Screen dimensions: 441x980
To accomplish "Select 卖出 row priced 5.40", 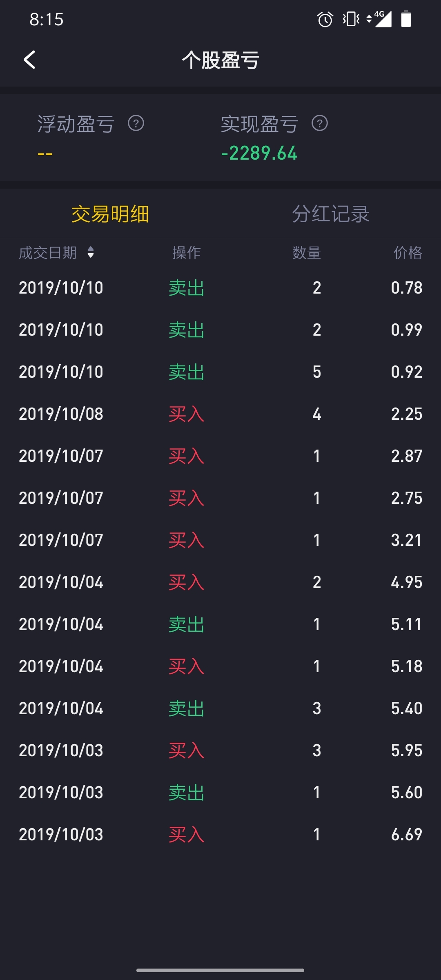I will (x=220, y=708).
